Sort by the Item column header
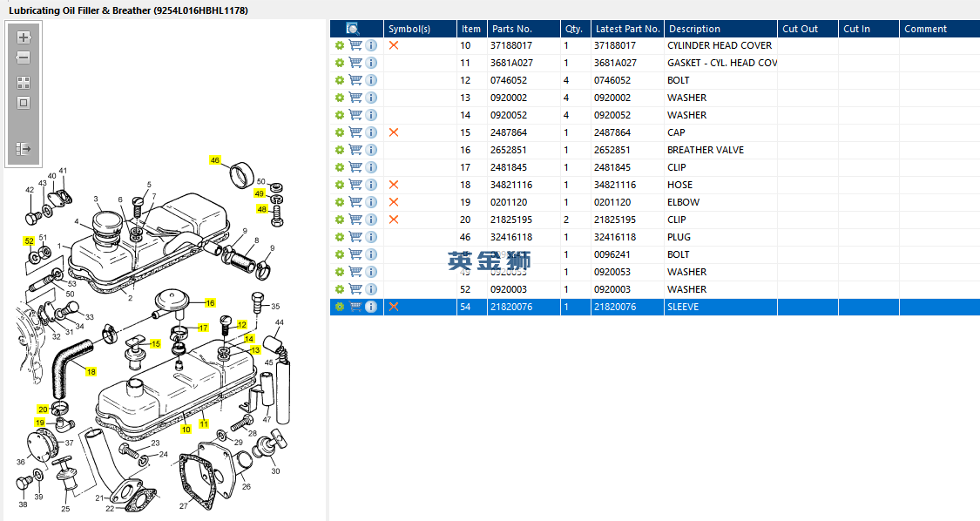Image resolution: width=980 pixels, height=521 pixels. [x=472, y=29]
